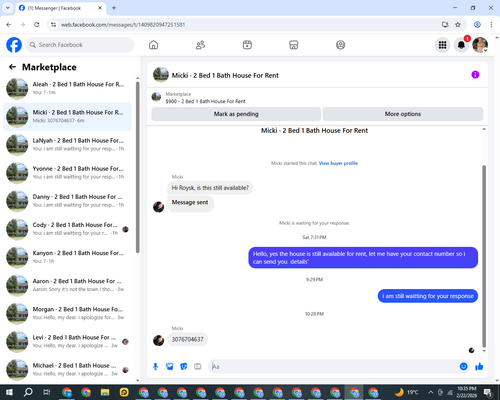Click the 'Hi Roysk, is this still available?' message
The height and width of the screenshot is (400, 500).
tap(210, 188)
